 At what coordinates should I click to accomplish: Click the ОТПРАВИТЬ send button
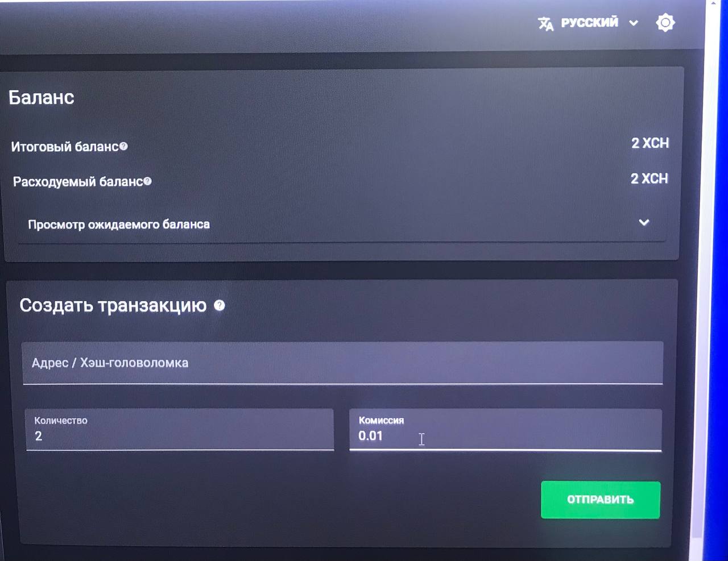pos(600,500)
